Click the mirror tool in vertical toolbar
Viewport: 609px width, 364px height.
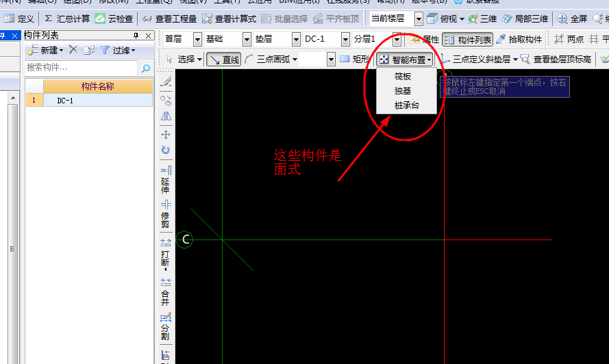pos(166,116)
